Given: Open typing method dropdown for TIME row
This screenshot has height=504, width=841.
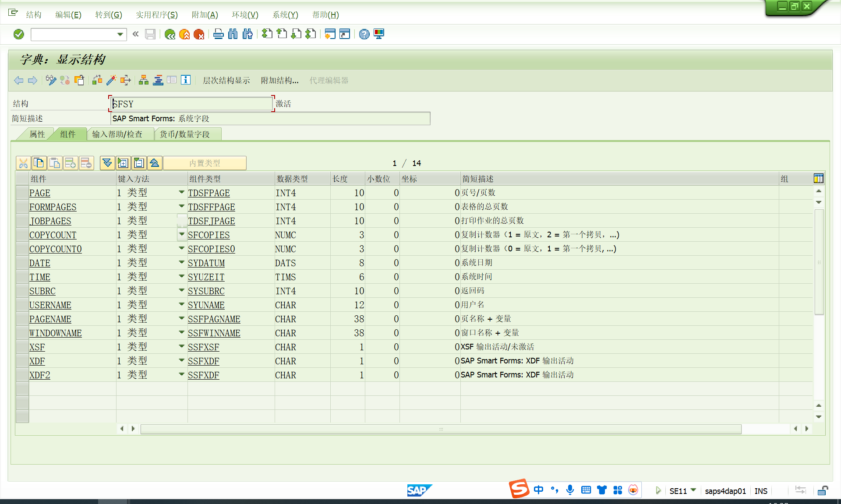Looking at the screenshot, I should click(x=181, y=276).
